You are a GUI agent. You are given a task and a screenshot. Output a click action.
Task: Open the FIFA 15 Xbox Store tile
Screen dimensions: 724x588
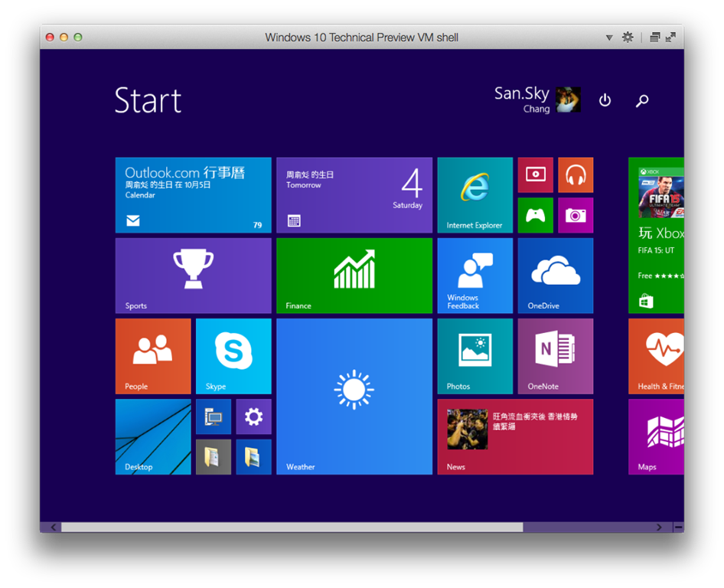(656, 236)
